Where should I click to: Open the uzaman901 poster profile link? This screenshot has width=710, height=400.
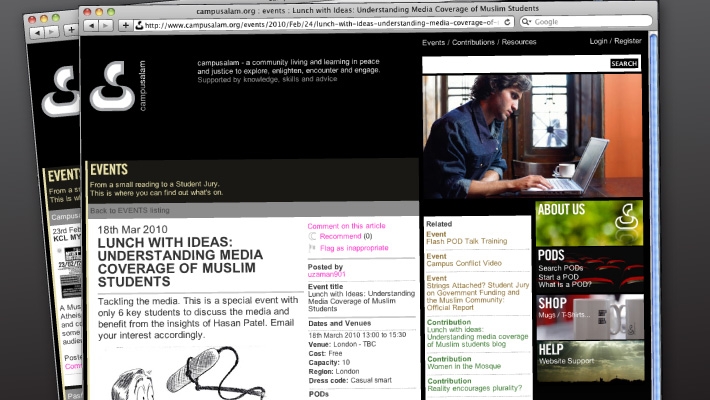click(x=326, y=274)
